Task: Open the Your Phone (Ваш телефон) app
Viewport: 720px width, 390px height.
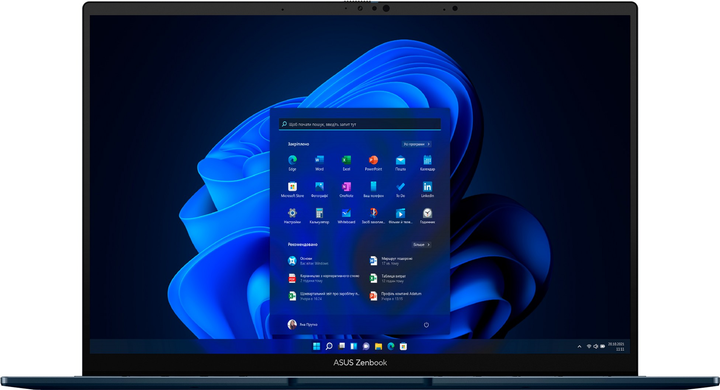Action: click(373, 187)
